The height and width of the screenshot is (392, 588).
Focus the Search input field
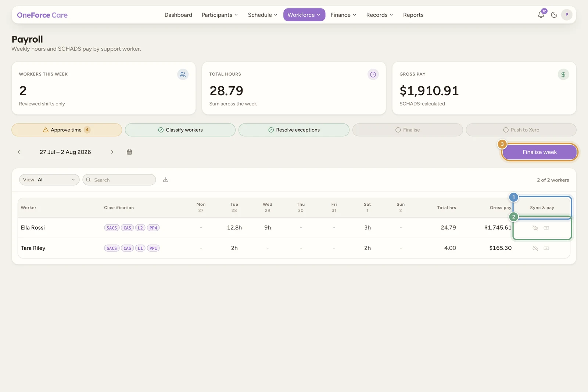click(119, 180)
